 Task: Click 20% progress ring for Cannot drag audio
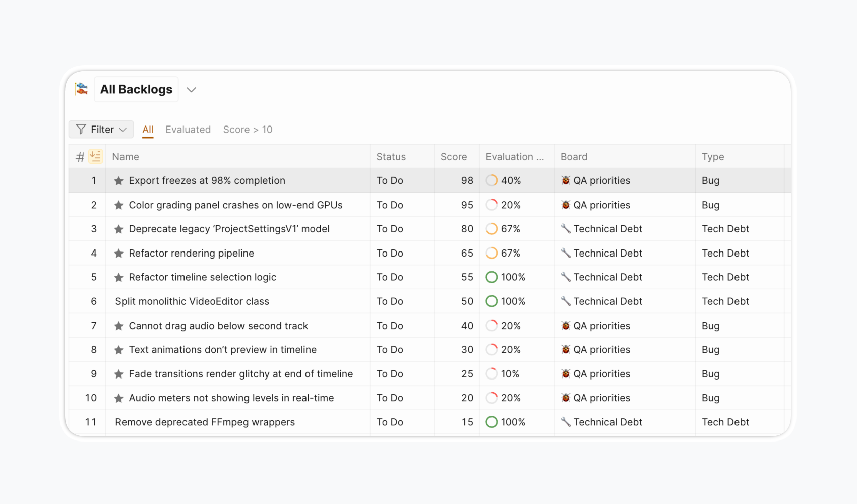pyautogui.click(x=492, y=326)
